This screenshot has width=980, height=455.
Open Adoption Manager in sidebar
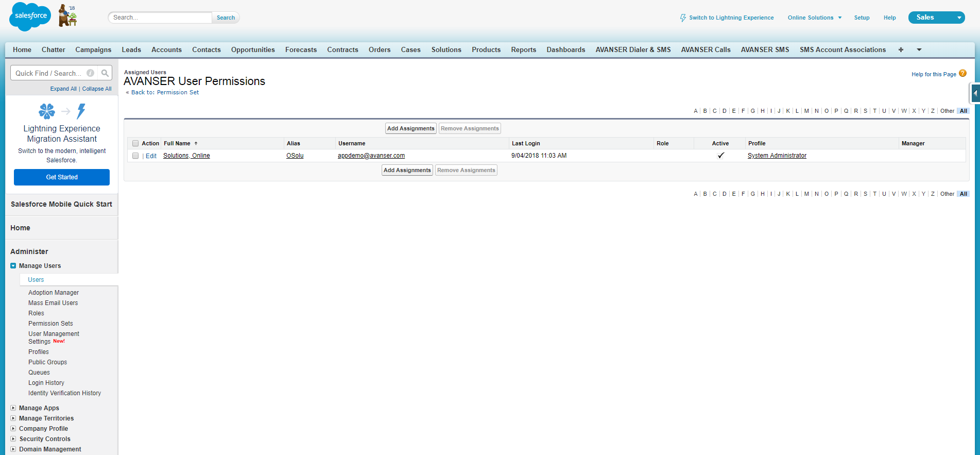54,293
